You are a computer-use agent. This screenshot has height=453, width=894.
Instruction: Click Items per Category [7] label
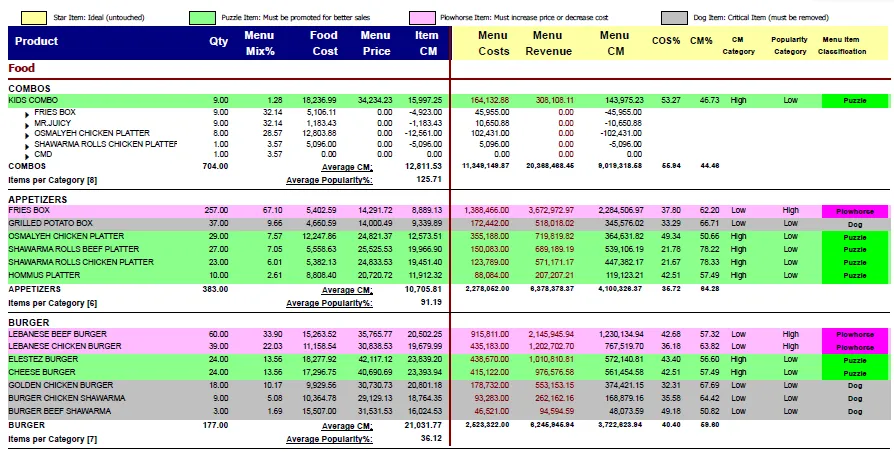52,439
